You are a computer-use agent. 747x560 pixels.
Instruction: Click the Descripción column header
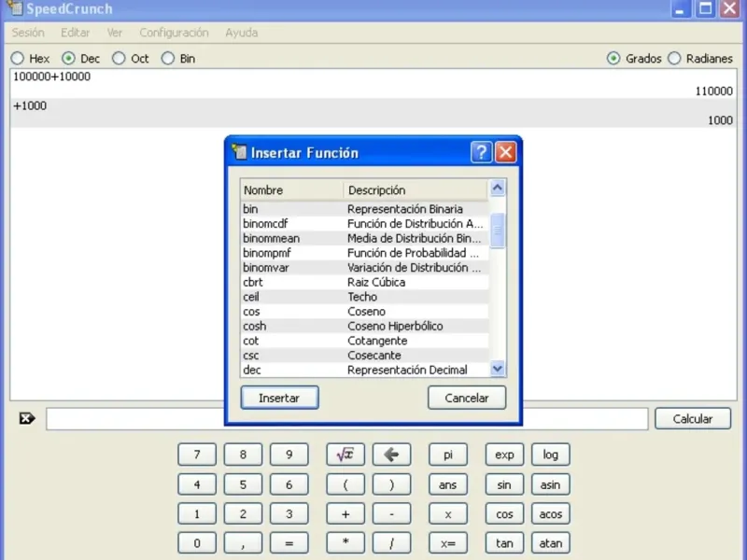pyautogui.click(x=416, y=190)
